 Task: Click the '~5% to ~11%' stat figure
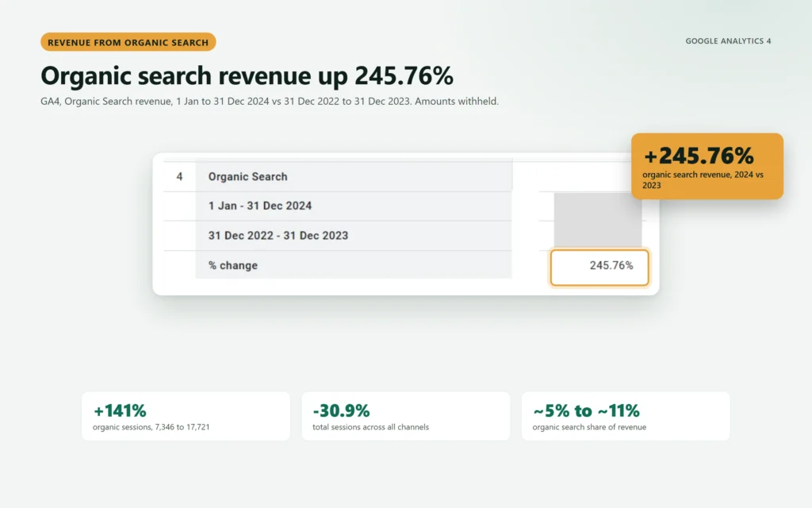(x=586, y=410)
